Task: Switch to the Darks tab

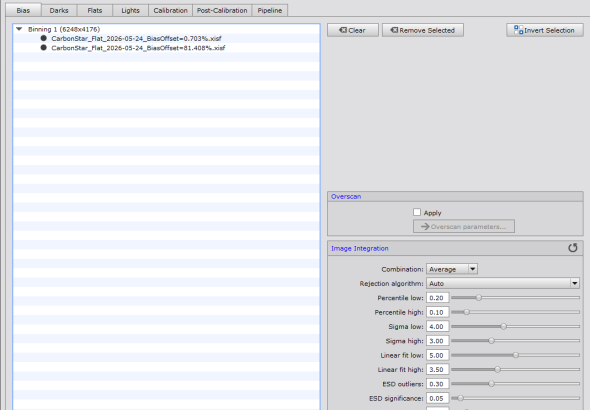Action: [x=59, y=11]
